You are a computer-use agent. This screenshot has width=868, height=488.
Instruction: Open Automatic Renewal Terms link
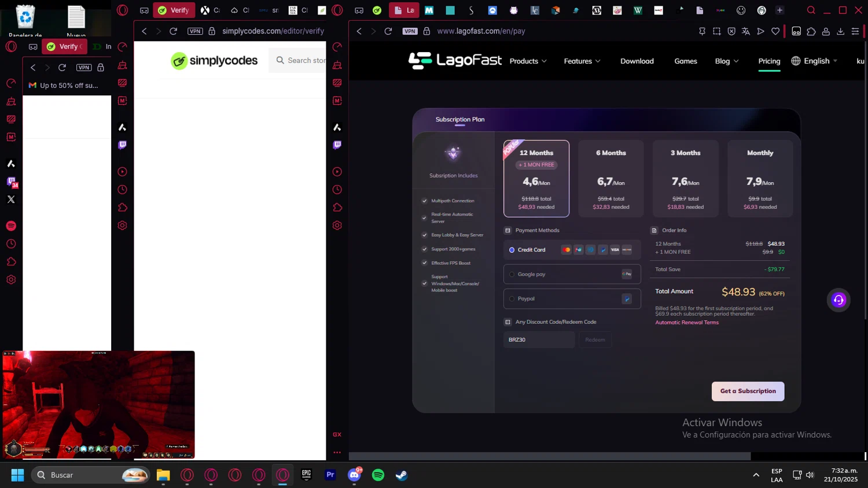687,323
